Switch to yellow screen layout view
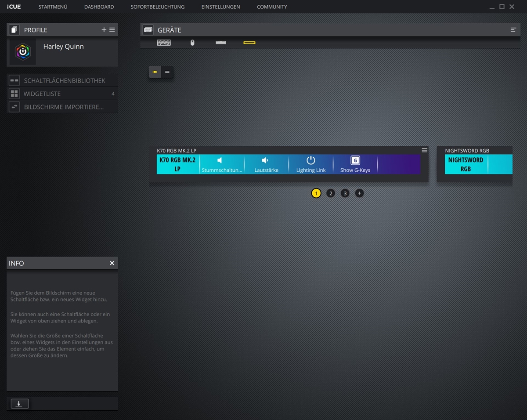The image size is (527, 420). [155, 72]
